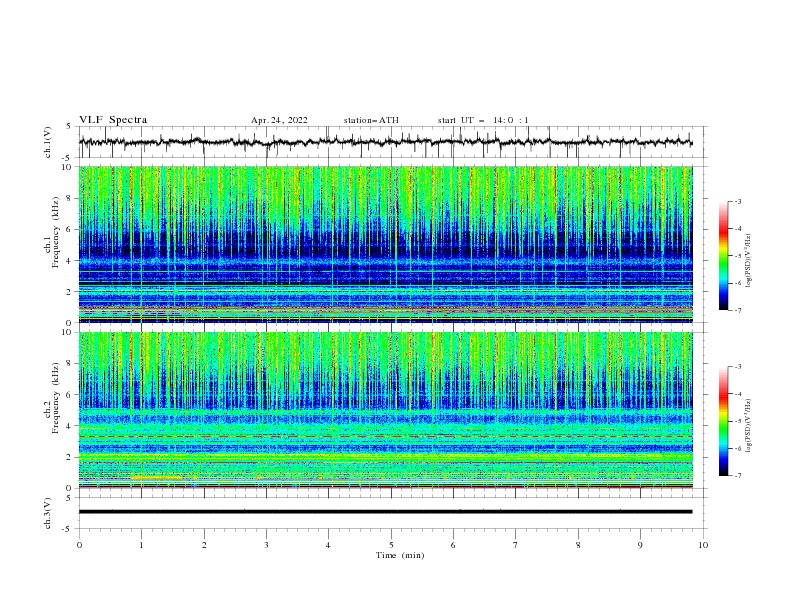Click the ch.1 colorbar "log(PSD)(V²/Hz)" label

point(749,261)
